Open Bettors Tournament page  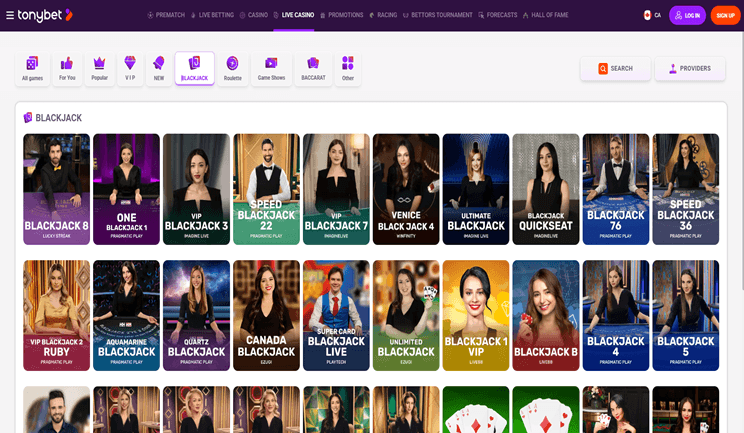(437, 15)
